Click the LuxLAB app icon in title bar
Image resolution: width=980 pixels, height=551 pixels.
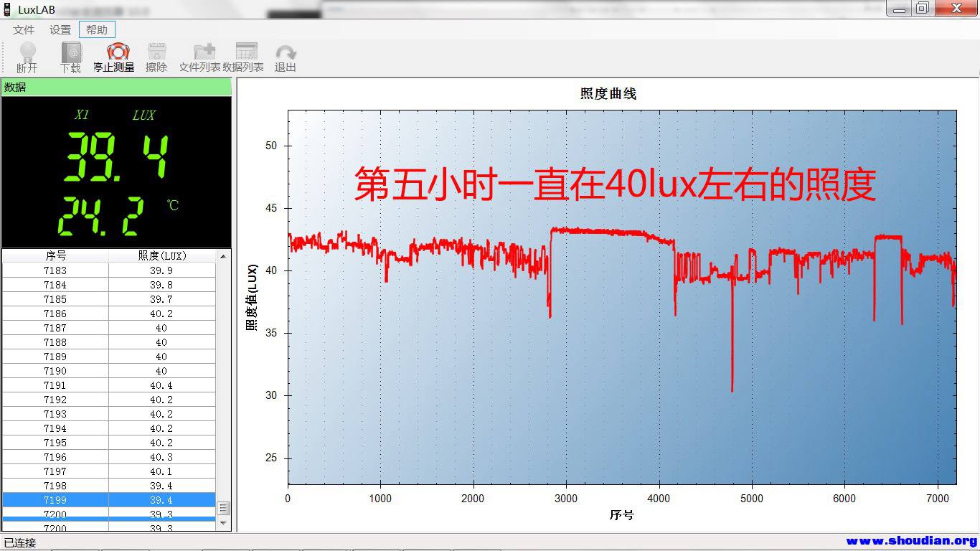click(8, 9)
